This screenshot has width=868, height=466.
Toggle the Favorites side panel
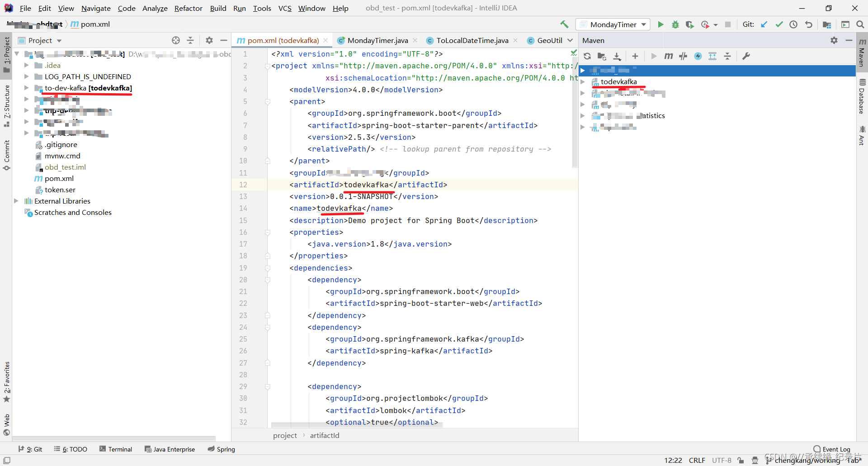pos(6,381)
